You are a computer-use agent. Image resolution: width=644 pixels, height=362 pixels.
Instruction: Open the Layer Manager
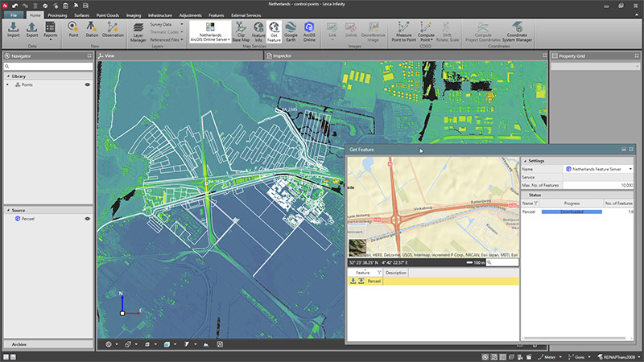pyautogui.click(x=138, y=32)
